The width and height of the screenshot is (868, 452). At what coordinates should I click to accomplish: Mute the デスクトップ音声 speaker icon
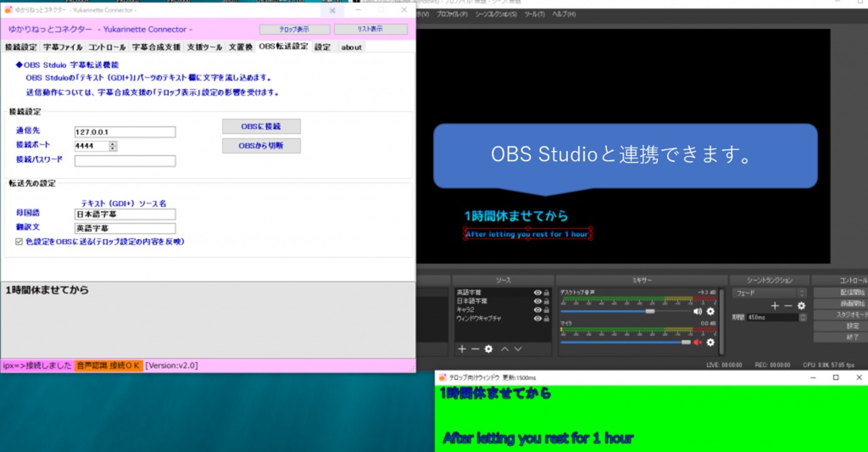coord(698,311)
